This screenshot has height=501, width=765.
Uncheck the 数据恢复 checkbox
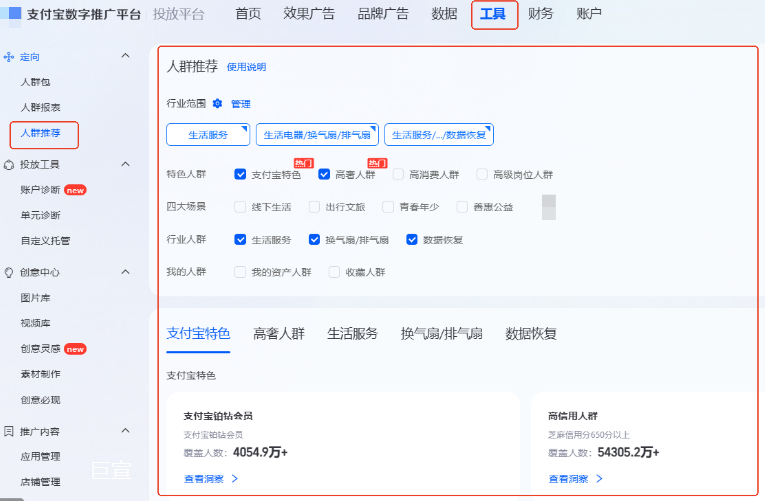pos(412,240)
